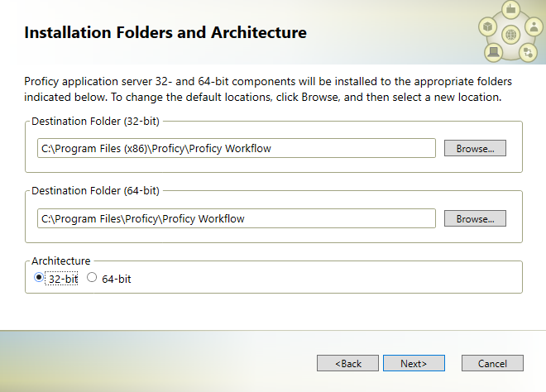Image resolution: width=546 pixels, height=392 pixels.
Task: Click the workflow diagram icon
Action: coord(528,53)
